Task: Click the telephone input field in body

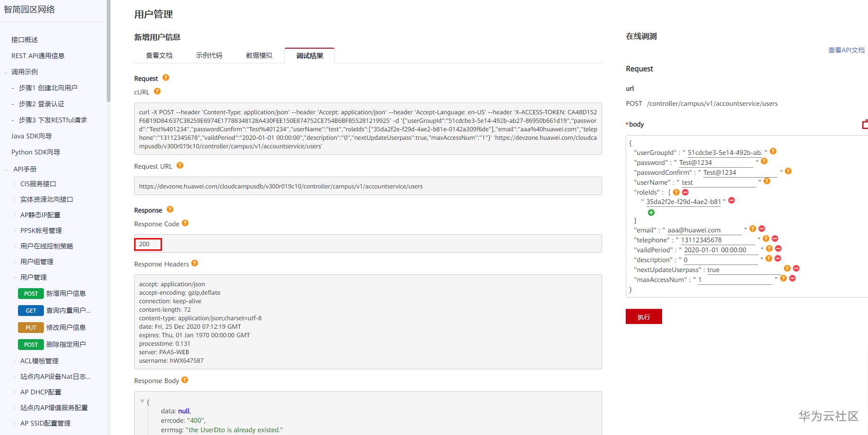Action: [717, 240]
